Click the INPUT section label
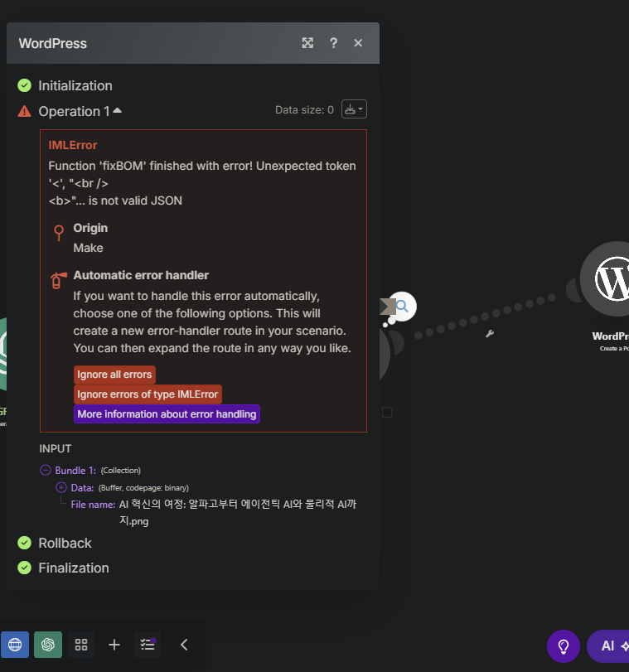The height and width of the screenshot is (672, 629). (x=56, y=449)
